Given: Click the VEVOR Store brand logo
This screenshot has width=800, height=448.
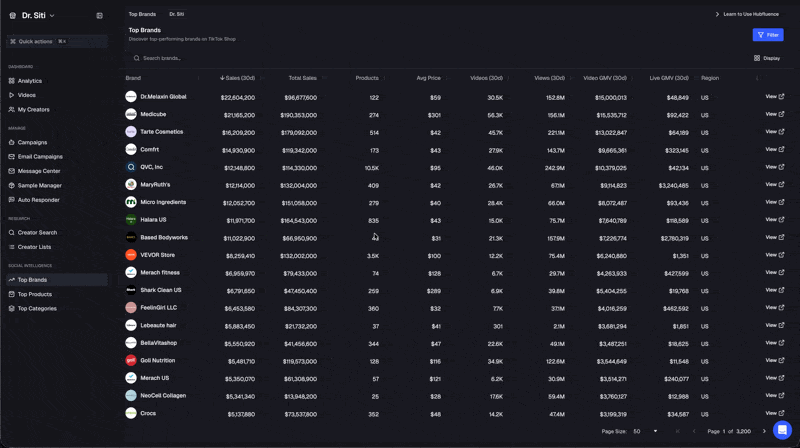Looking at the screenshot, I should click(x=131, y=255).
